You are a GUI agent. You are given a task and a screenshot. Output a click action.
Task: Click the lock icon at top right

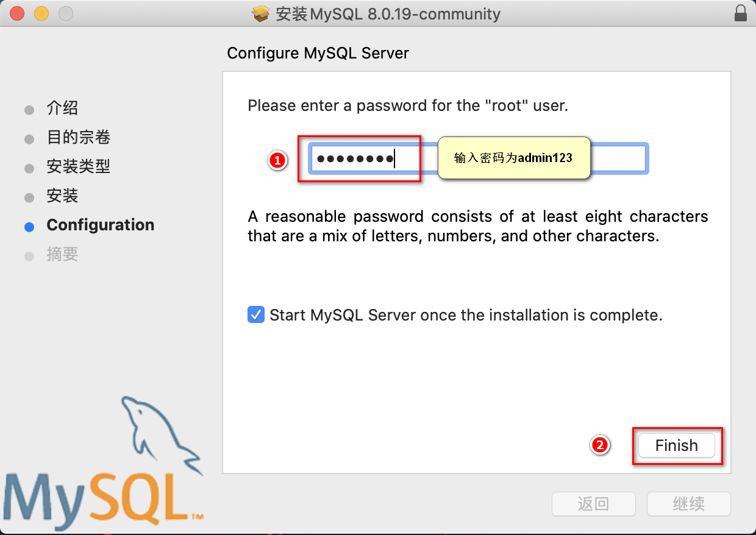pos(740,12)
